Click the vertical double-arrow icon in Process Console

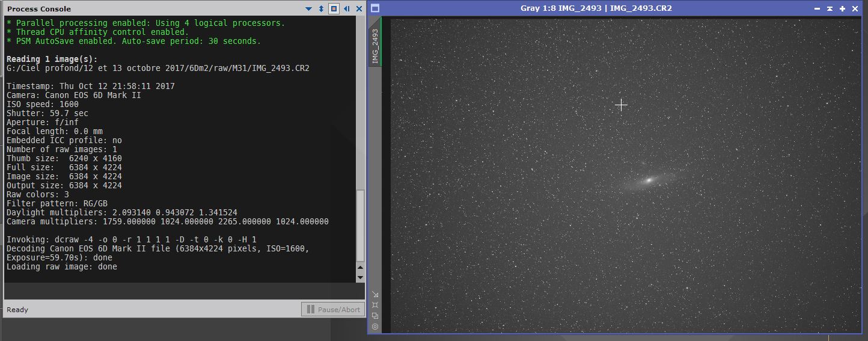coord(321,9)
